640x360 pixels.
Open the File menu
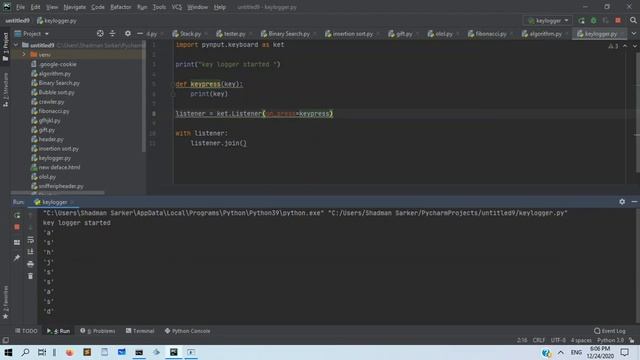point(20,7)
